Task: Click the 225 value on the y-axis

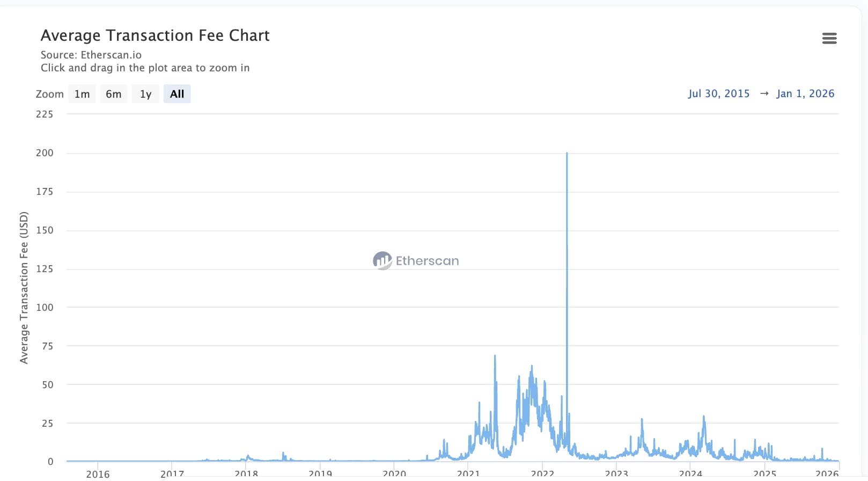Action: coord(46,114)
